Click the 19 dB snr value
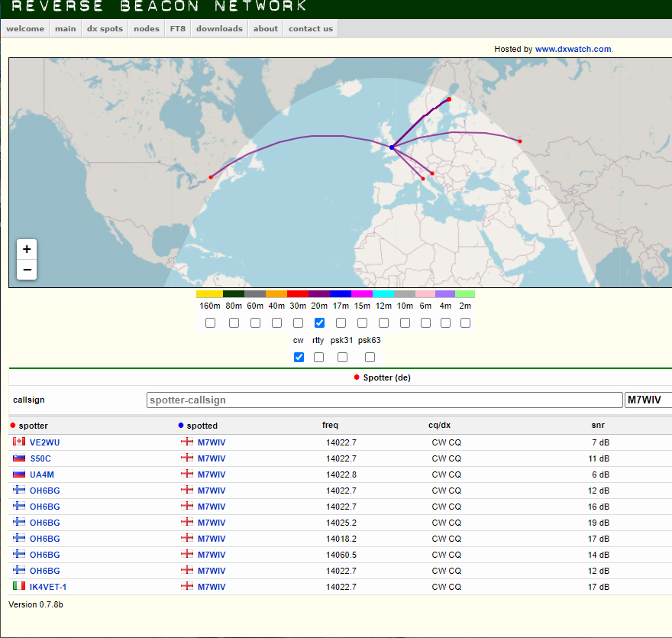Image resolution: width=672 pixels, height=638 pixels. coord(599,523)
